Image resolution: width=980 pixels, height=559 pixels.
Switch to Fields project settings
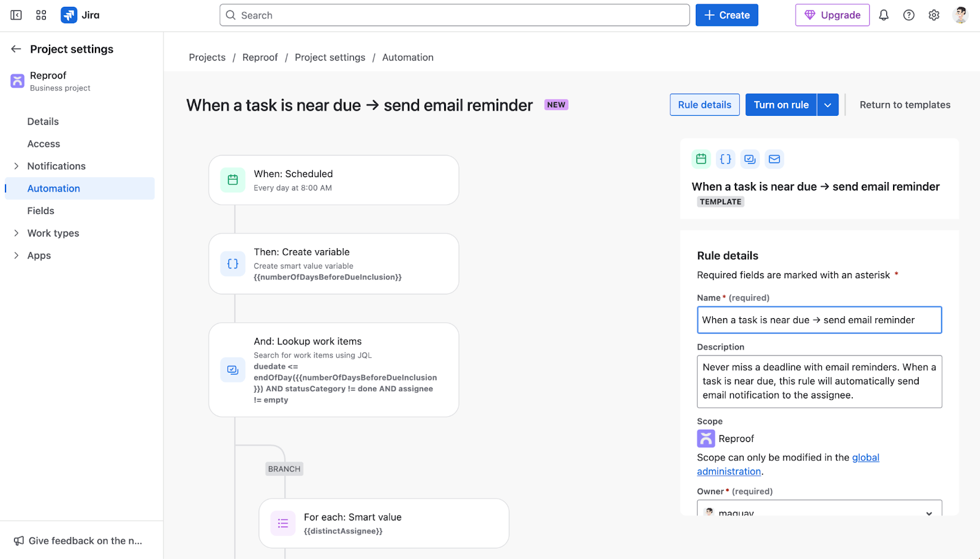tap(40, 210)
